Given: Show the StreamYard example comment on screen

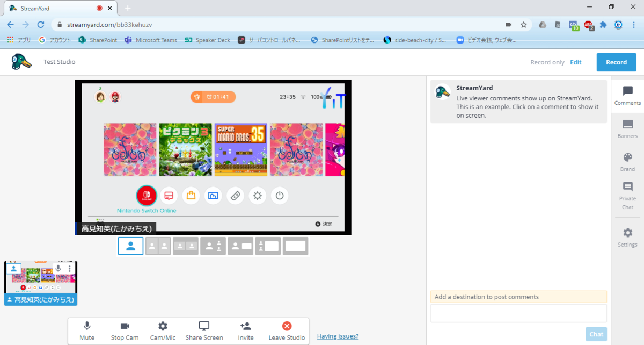Looking at the screenshot, I should click(518, 102).
